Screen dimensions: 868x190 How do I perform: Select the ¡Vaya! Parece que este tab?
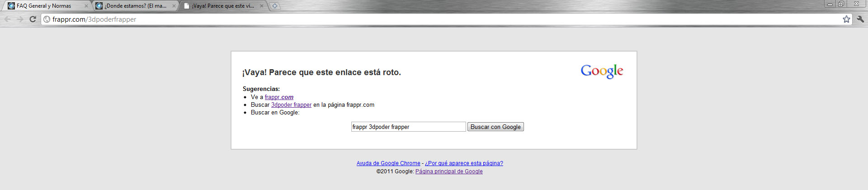[x=223, y=6]
